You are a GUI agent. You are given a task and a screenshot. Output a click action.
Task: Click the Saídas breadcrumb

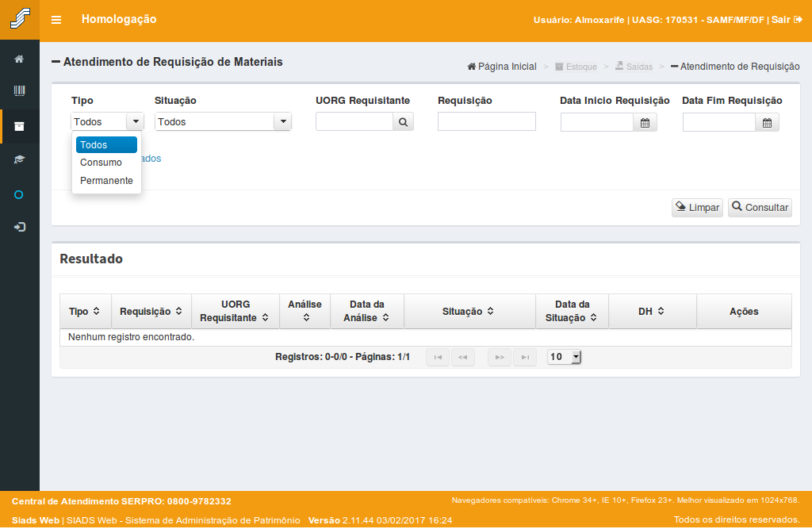(x=634, y=67)
